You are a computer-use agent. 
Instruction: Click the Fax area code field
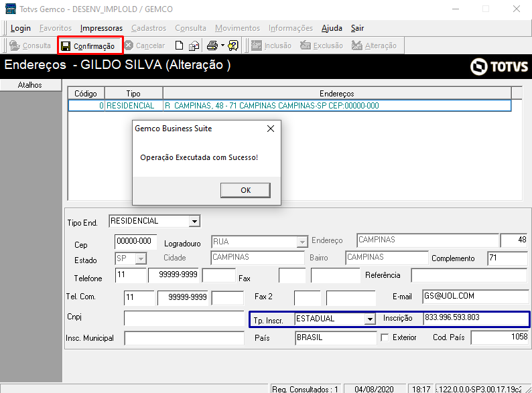(x=292, y=275)
